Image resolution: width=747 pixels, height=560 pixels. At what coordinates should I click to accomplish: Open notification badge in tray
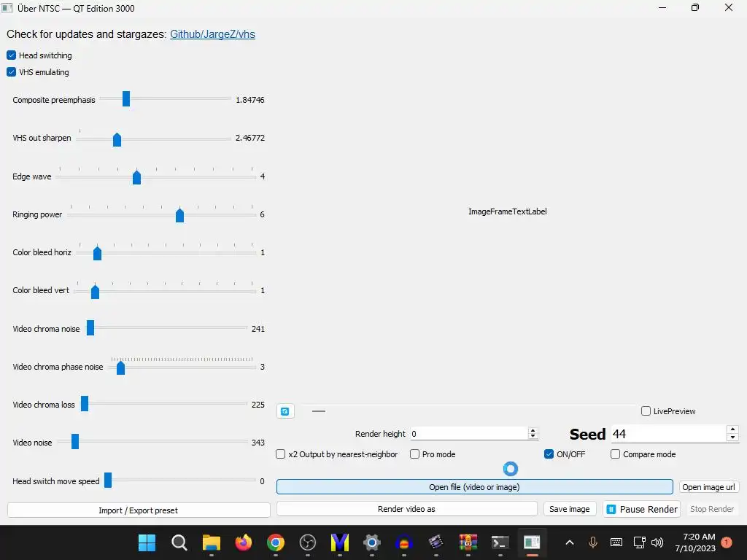[727, 542]
